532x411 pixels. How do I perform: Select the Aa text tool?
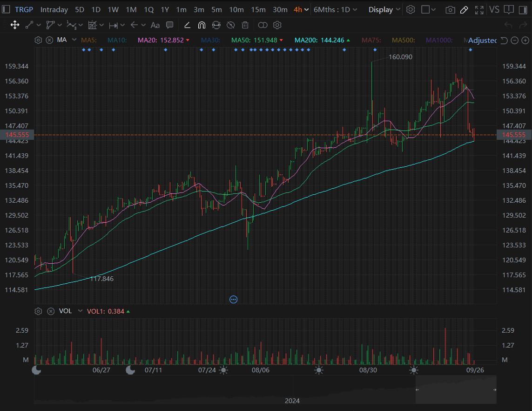click(x=155, y=25)
